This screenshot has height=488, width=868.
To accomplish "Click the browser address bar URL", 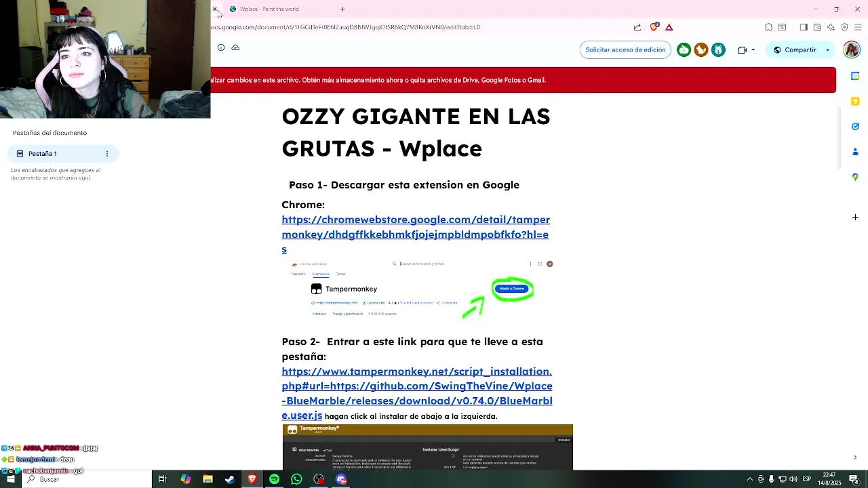I will coord(346,27).
